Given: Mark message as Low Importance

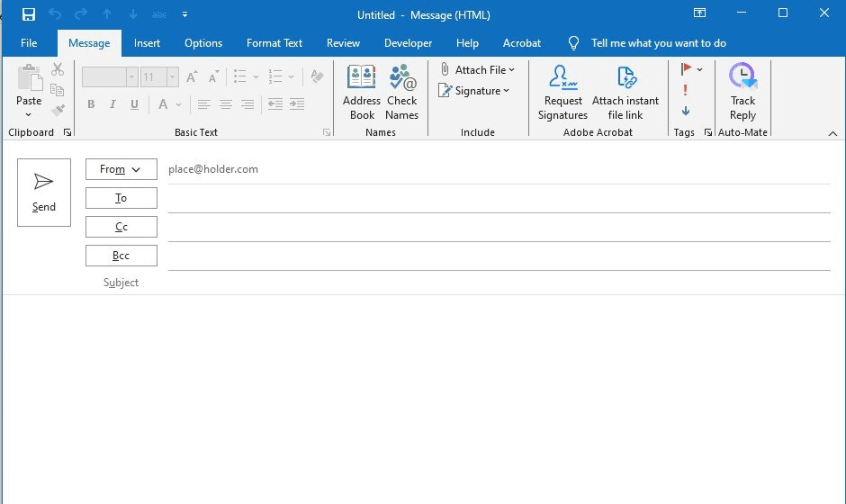Looking at the screenshot, I should pyautogui.click(x=685, y=111).
